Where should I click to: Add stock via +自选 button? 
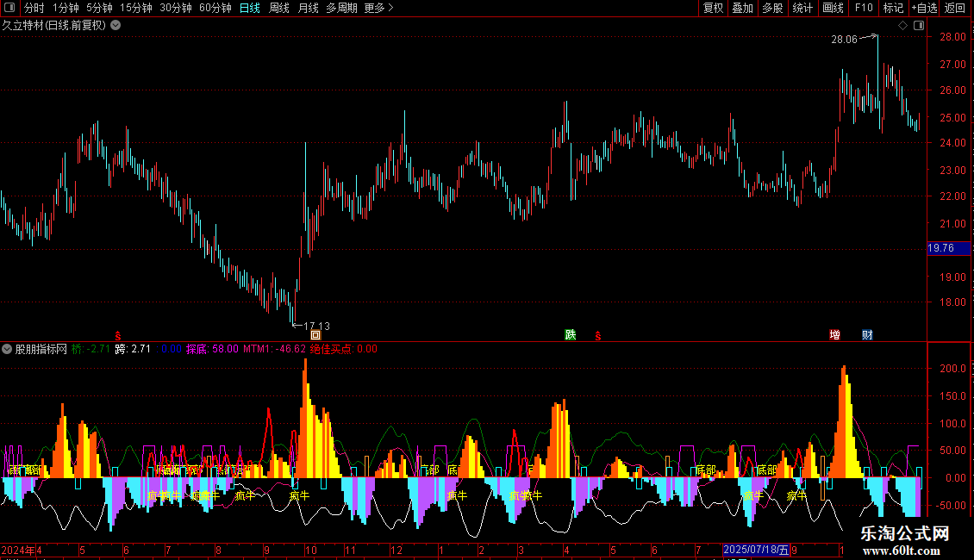tap(924, 8)
